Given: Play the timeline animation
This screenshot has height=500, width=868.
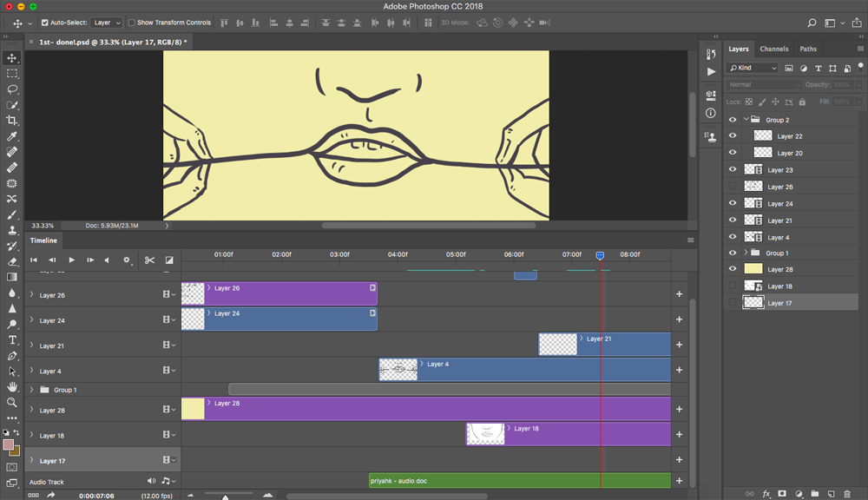Looking at the screenshot, I should tap(71, 260).
